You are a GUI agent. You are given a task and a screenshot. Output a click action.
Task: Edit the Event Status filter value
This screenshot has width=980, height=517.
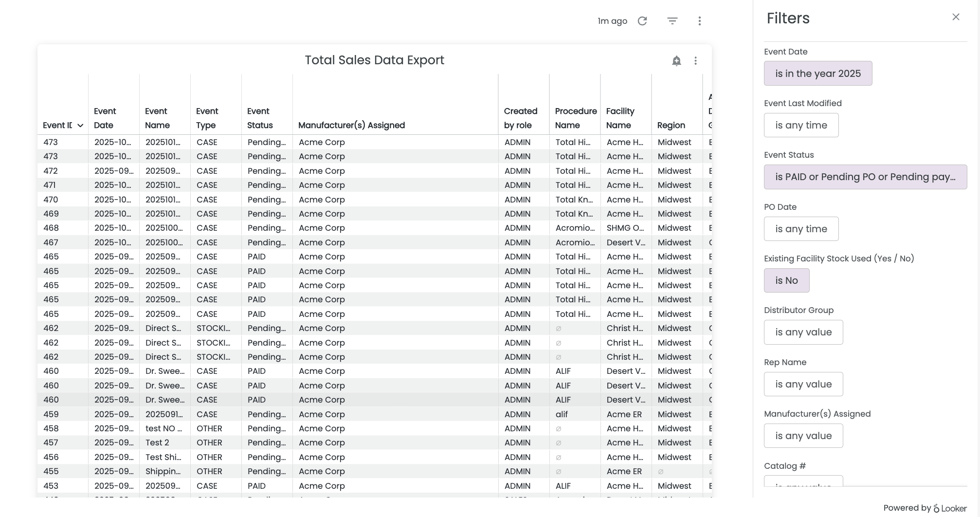pos(865,177)
